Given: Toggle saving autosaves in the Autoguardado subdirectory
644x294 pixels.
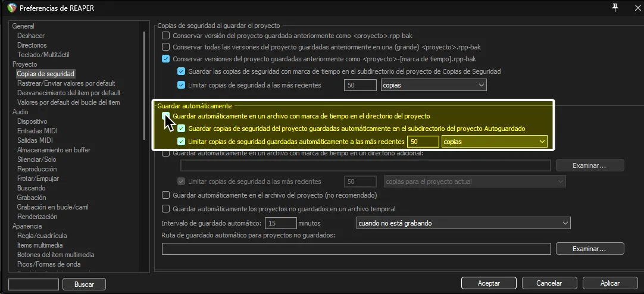Looking at the screenshot, I should (181, 128).
